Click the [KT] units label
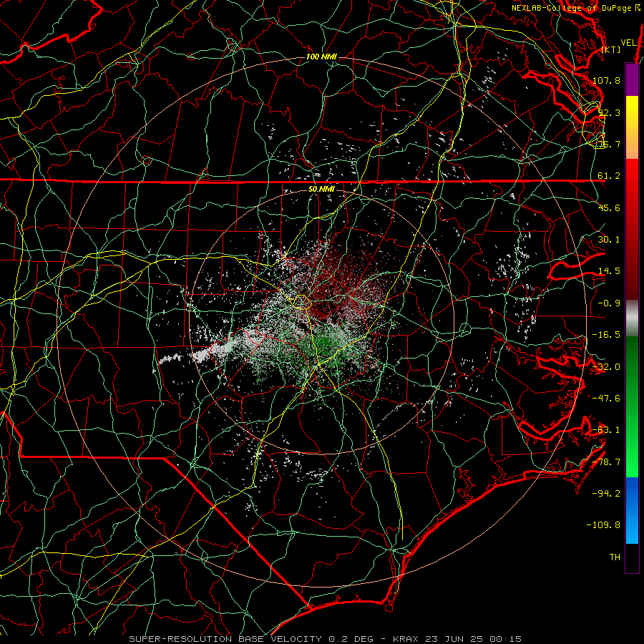The width and height of the screenshot is (644, 644). tap(611, 49)
